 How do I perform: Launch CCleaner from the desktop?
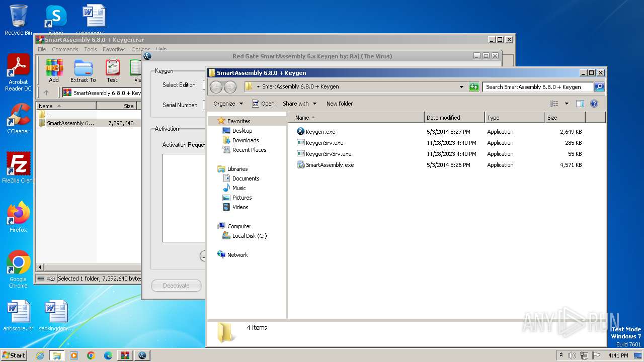coord(18,119)
